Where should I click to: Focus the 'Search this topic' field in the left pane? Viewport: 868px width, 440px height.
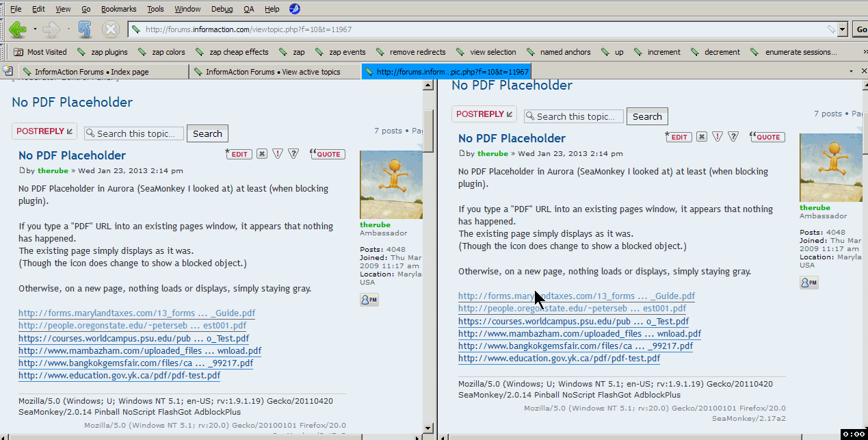(134, 133)
